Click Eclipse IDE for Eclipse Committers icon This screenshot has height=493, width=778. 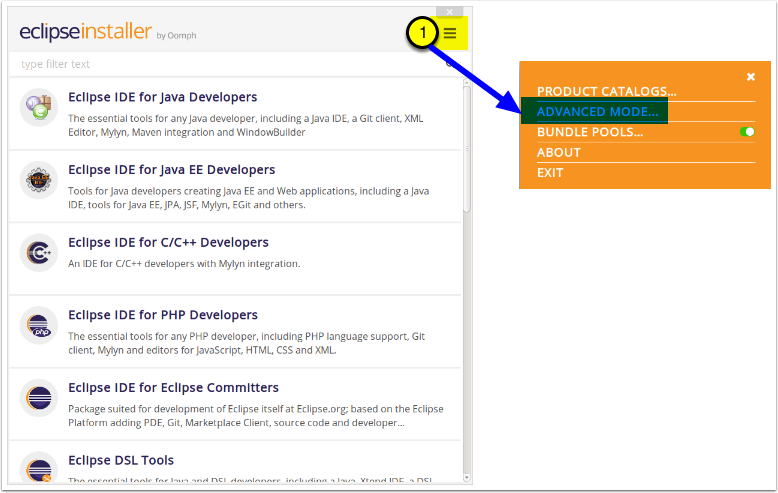coord(39,398)
